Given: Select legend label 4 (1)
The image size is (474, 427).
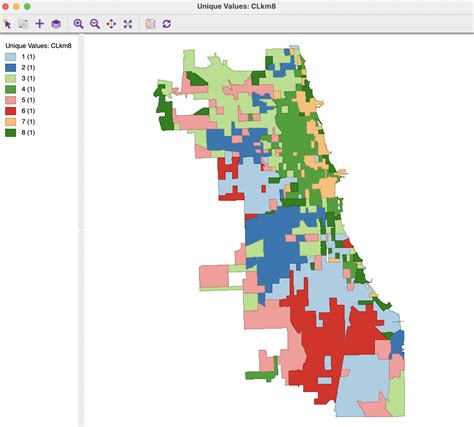Looking at the screenshot, I should coord(28,89).
